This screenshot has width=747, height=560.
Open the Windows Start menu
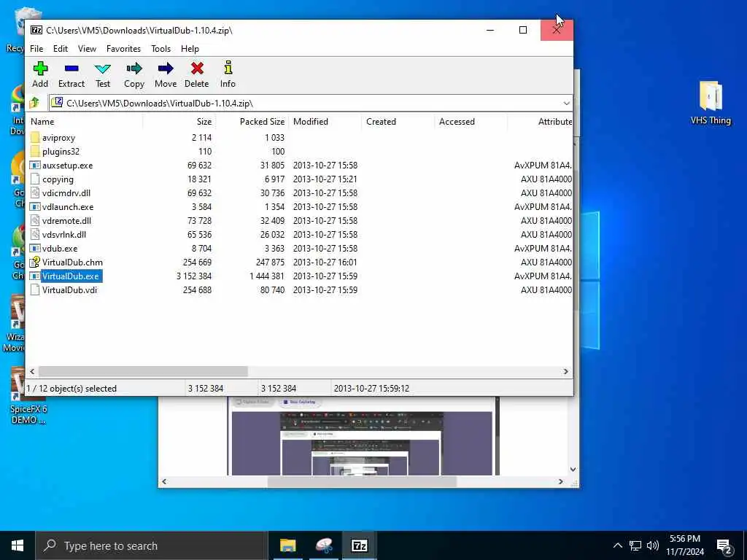18,545
